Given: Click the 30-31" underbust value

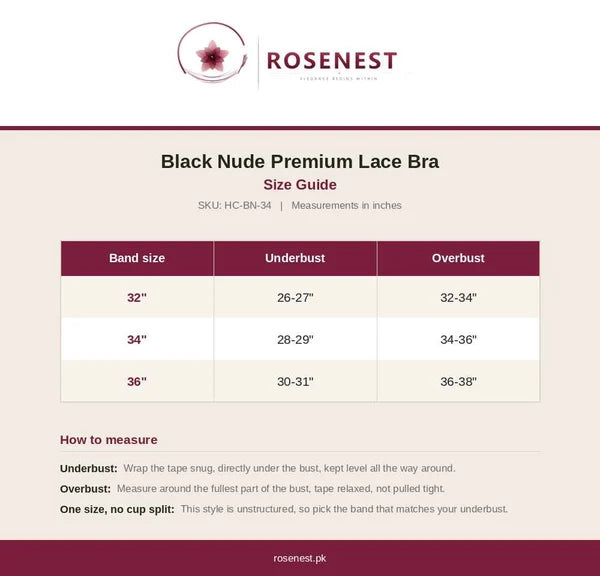Looking at the screenshot, I should 295,381.
